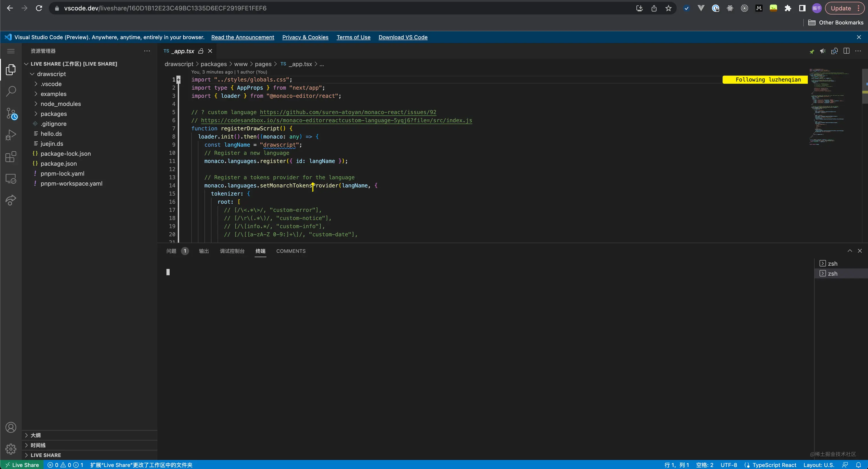Toggle following participant with the pin icon
The height and width of the screenshot is (469, 868).
[812, 51]
